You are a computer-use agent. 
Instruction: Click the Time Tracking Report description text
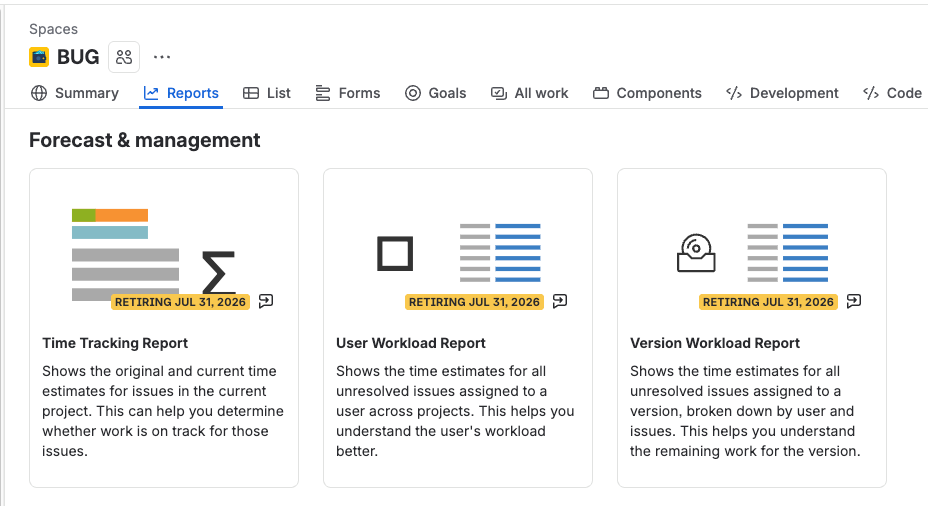pyautogui.click(x=163, y=411)
